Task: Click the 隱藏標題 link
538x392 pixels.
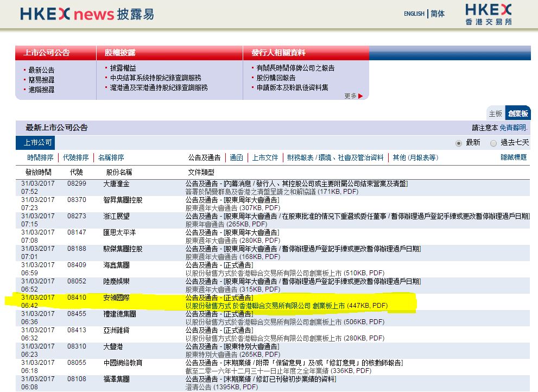Action: point(514,157)
